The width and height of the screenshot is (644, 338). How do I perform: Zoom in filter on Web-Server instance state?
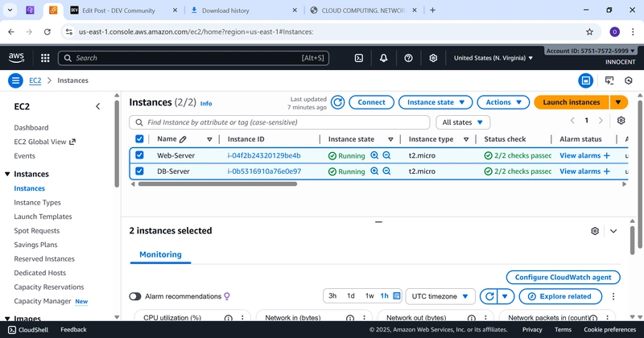(x=374, y=155)
